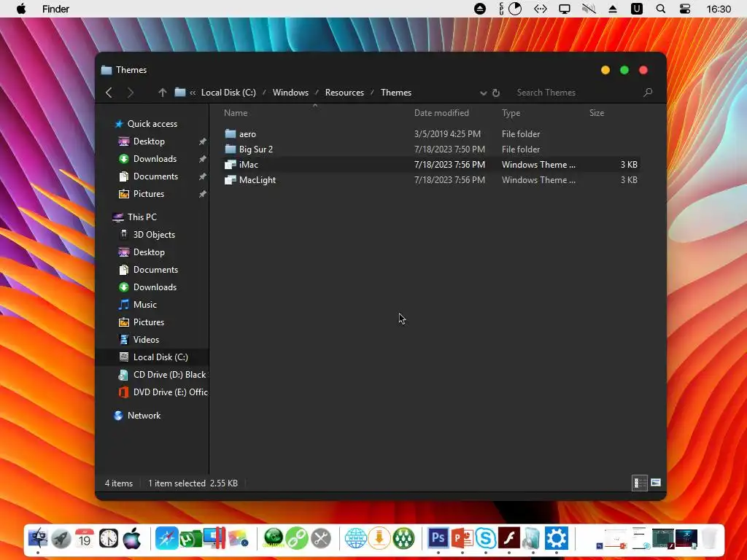Click Local Disk (C:) in the address bar
The image size is (747, 560).
(228, 93)
